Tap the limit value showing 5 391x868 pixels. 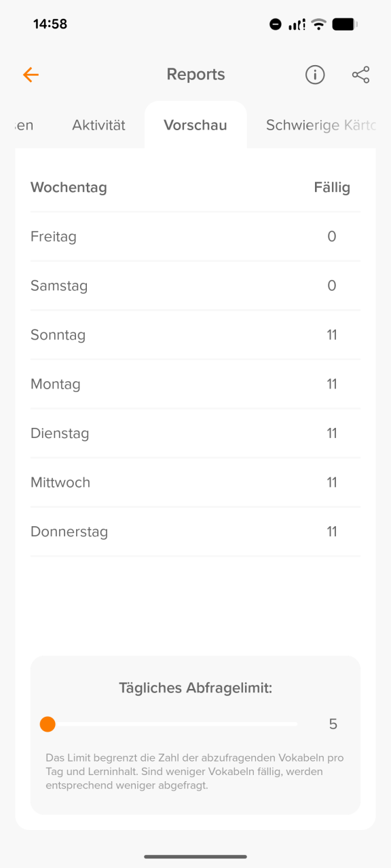(333, 724)
